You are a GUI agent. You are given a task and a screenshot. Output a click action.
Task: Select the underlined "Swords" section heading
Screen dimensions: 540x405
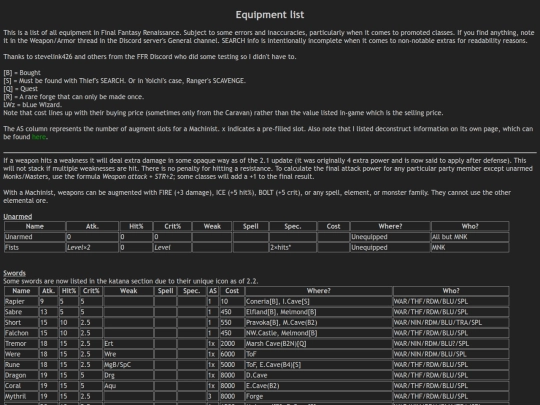click(14, 273)
